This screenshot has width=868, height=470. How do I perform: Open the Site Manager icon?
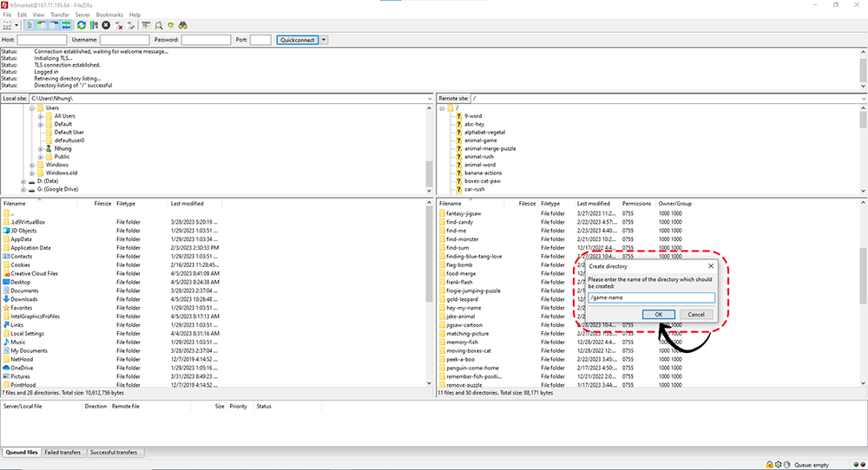coord(9,25)
